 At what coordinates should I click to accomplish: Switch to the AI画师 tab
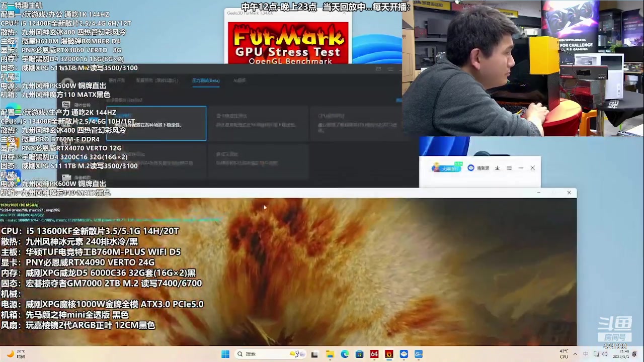(x=239, y=80)
